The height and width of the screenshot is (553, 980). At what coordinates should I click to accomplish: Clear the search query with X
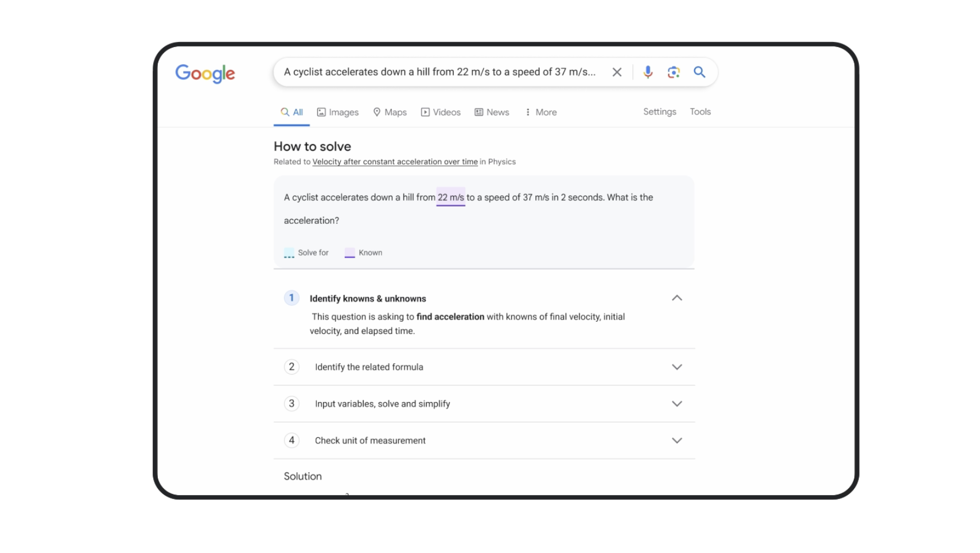[x=617, y=72]
